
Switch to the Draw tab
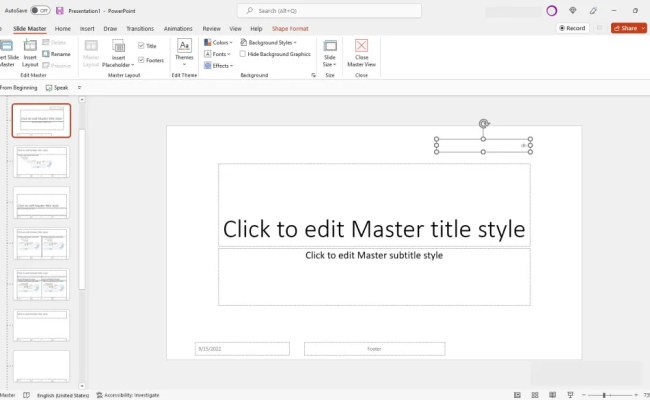110,29
